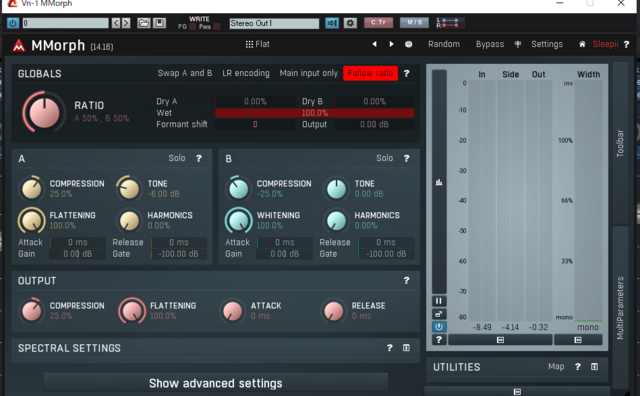This screenshot has height=396, width=640.
Task: Click the red Sleeping label
Action: tap(605, 44)
